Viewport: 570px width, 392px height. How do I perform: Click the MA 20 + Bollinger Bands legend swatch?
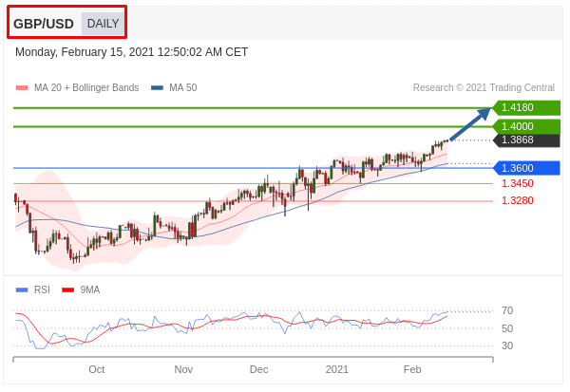click(x=22, y=88)
